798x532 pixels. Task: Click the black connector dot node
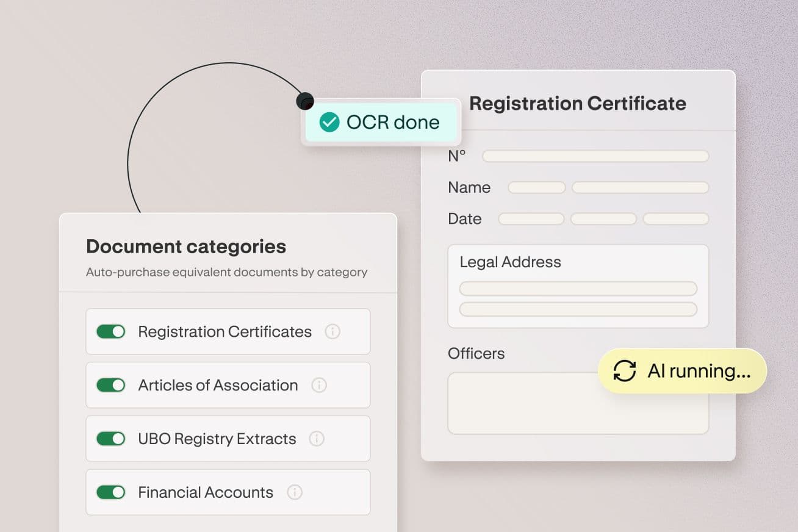click(x=304, y=101)
